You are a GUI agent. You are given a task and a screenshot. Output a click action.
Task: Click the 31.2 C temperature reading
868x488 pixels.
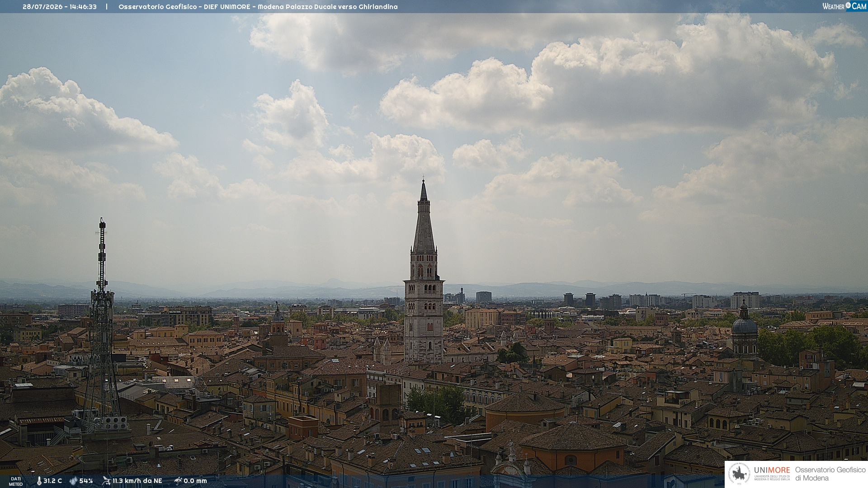(53, 481)
